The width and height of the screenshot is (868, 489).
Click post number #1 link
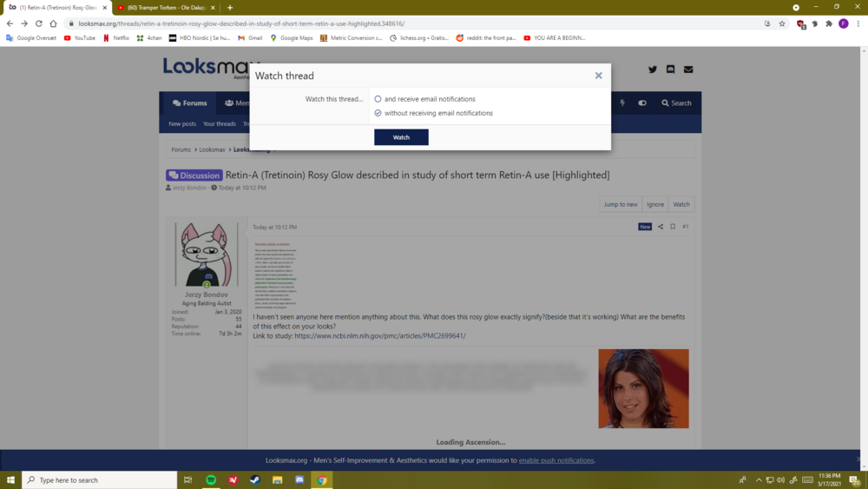point(686,227)
